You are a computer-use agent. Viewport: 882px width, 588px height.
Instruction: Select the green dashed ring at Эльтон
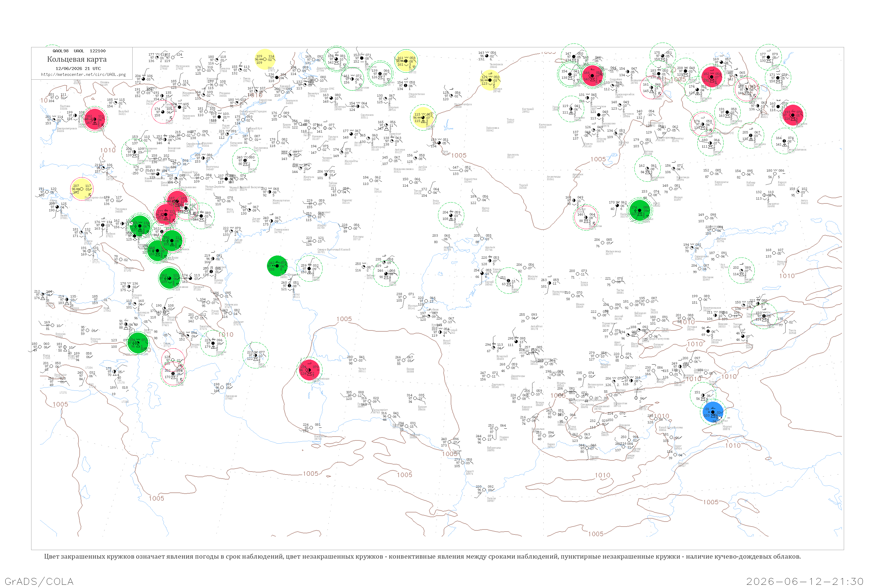(x=245, y=161)
